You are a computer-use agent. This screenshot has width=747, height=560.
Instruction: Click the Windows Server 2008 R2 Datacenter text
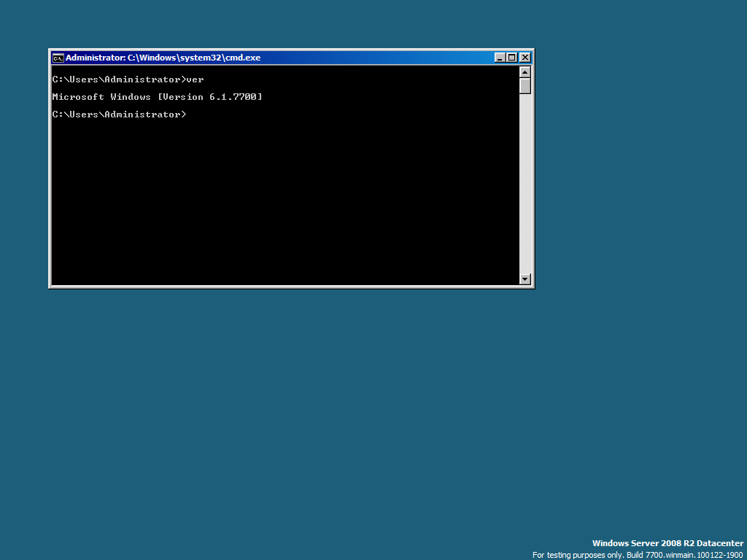[667, 543]
